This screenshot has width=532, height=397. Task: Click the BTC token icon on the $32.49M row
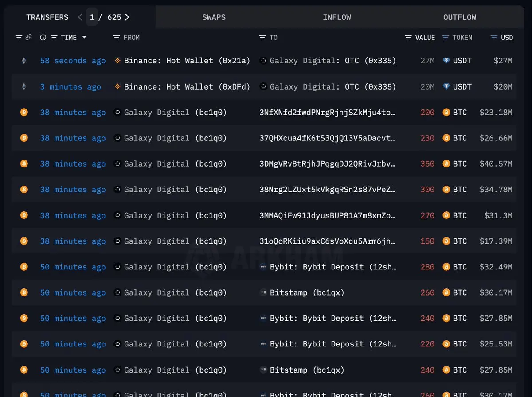tap(446, 267)
